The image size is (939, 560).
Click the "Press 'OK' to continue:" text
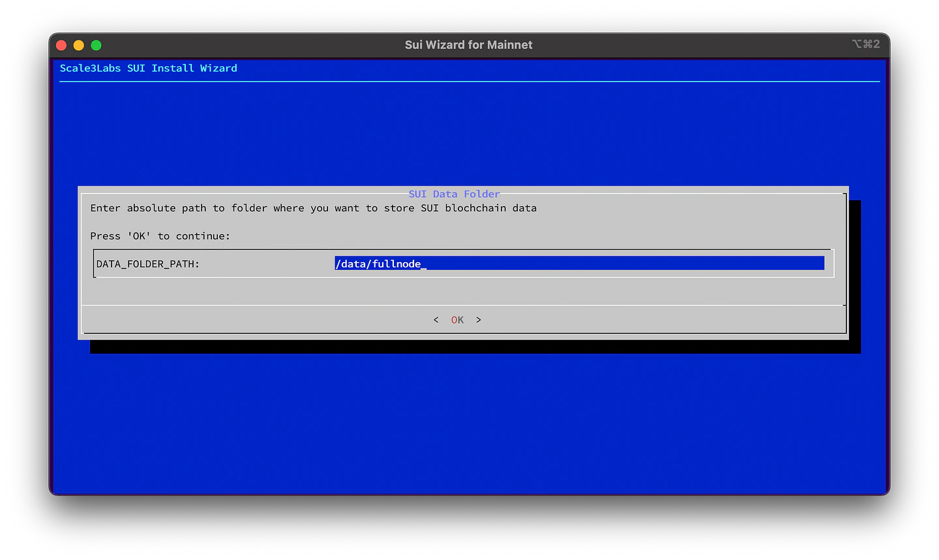click(160, 236)
